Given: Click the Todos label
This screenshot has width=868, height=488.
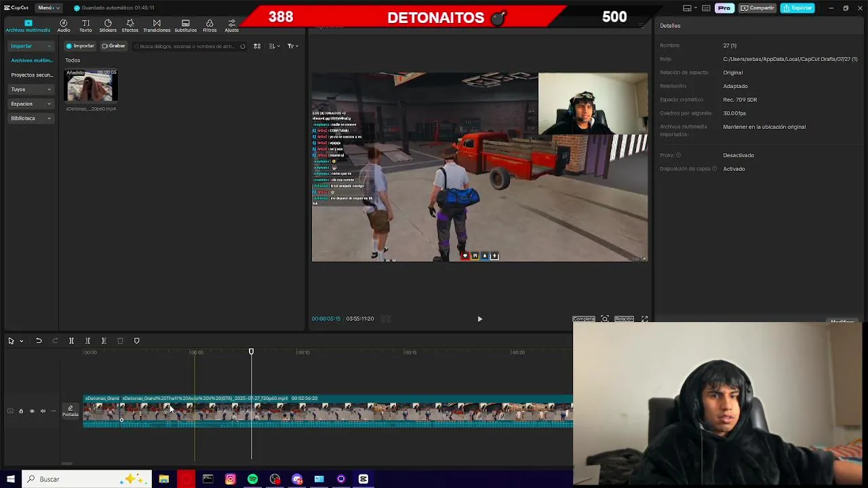Looking at the screenshot, I should (73, 60).
